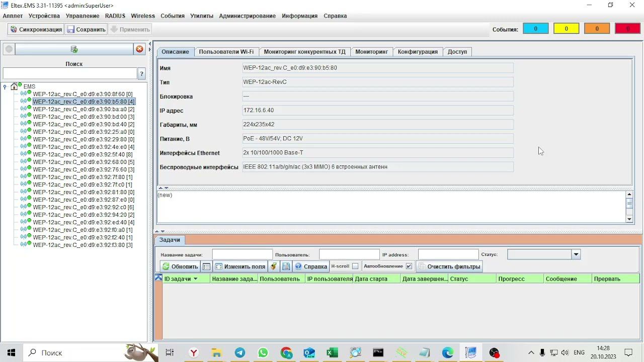This screenshot has width=644, height=362.
Task: Click the floppy disk save icon in the tasks toolbar
Action: 286,266
